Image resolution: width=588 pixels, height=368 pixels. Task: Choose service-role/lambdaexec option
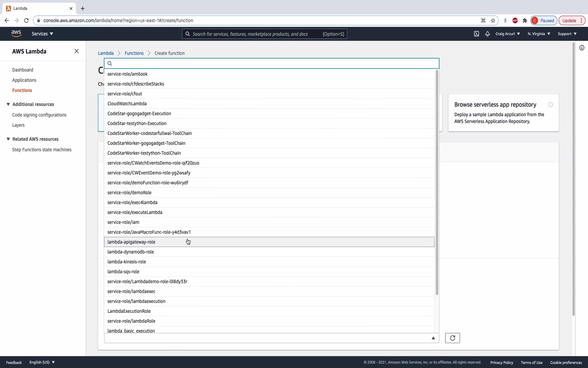(269, 291)
